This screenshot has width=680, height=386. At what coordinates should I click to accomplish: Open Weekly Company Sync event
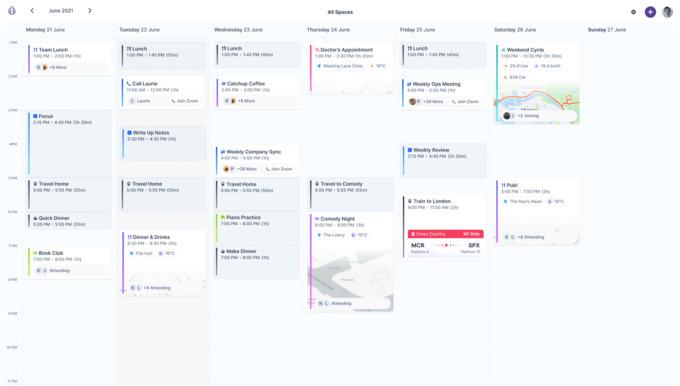pyautogui.click(x=257, y=160)
